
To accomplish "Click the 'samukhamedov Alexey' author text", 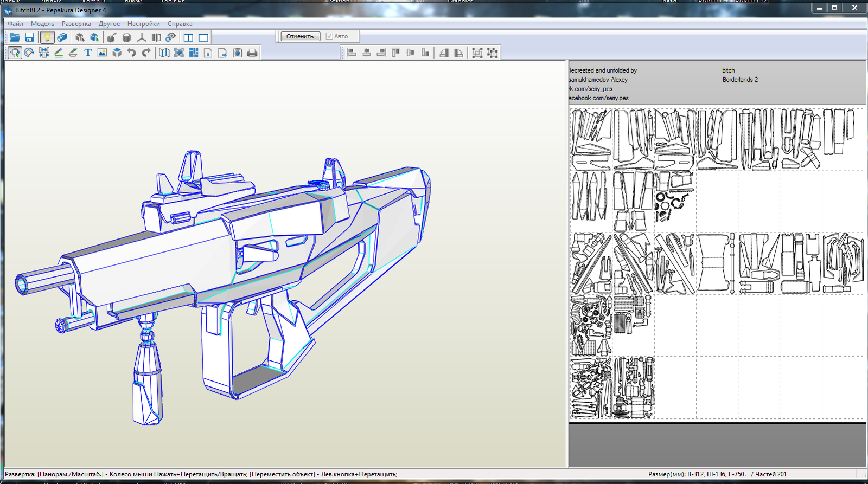I will tap(598, 80).
